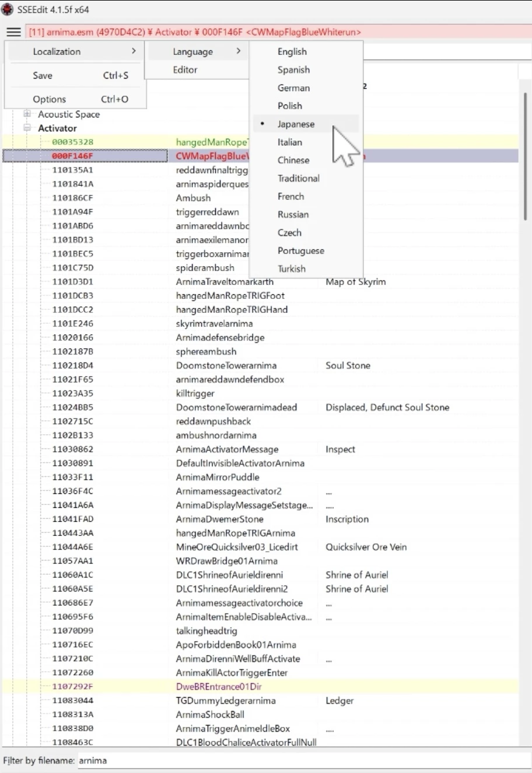
Task: Click the Map of Skyrim name cell
Action: 355,281
